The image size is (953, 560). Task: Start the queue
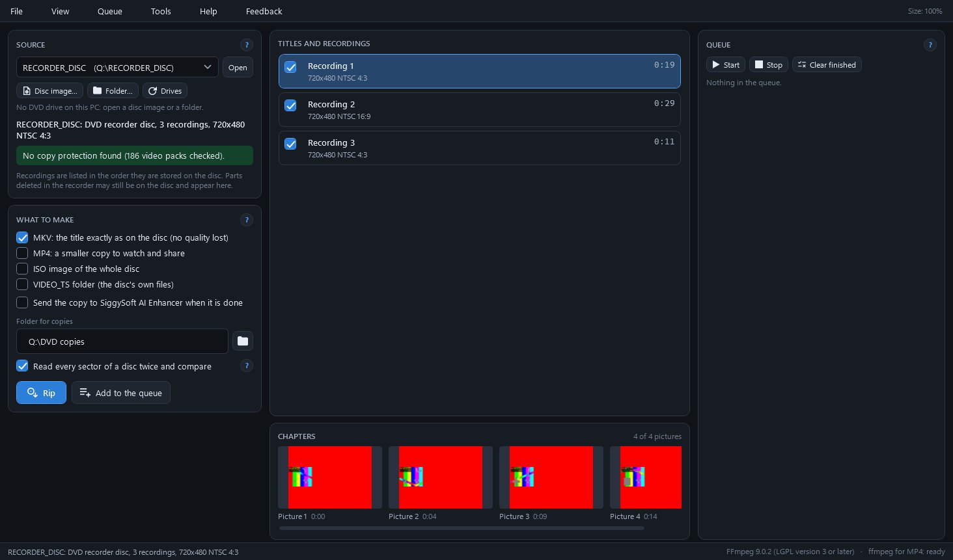[725, 65]
